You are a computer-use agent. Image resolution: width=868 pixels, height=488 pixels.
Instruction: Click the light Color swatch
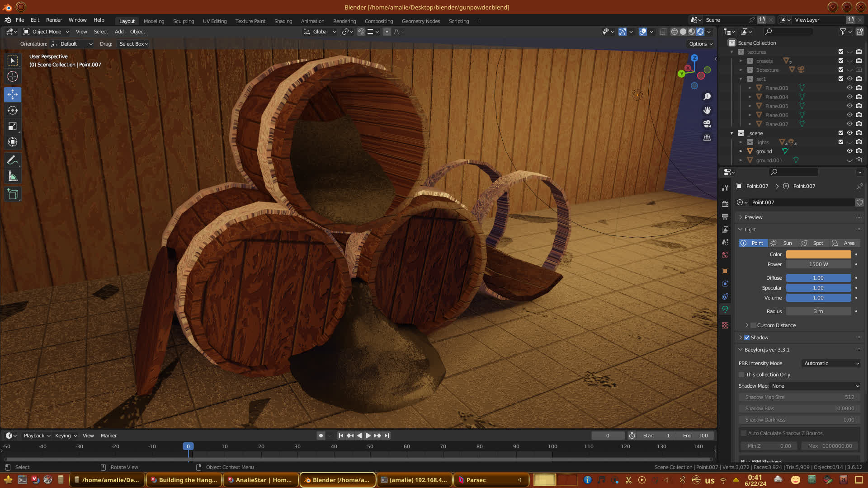point(818,254)
